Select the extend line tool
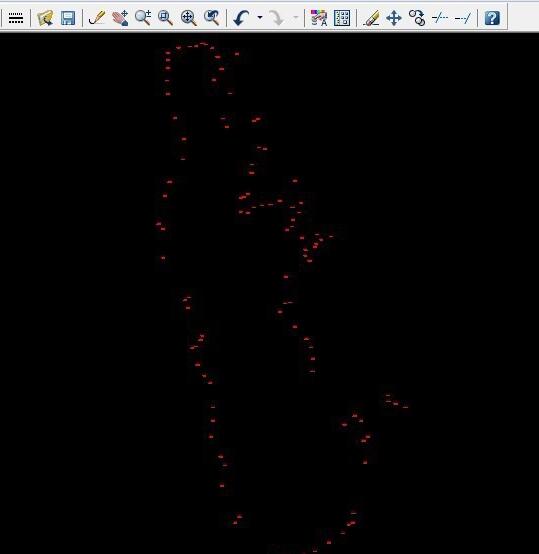 pos(463,18)
